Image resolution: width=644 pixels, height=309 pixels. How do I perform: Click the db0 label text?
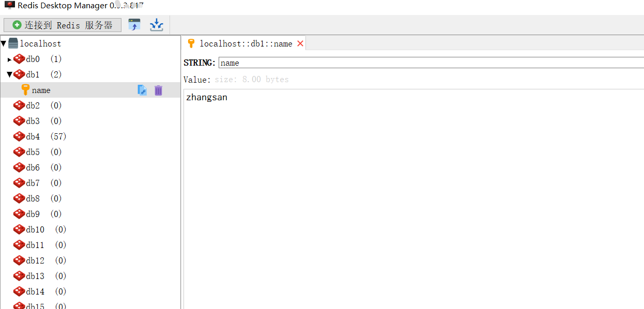[33, 59]
